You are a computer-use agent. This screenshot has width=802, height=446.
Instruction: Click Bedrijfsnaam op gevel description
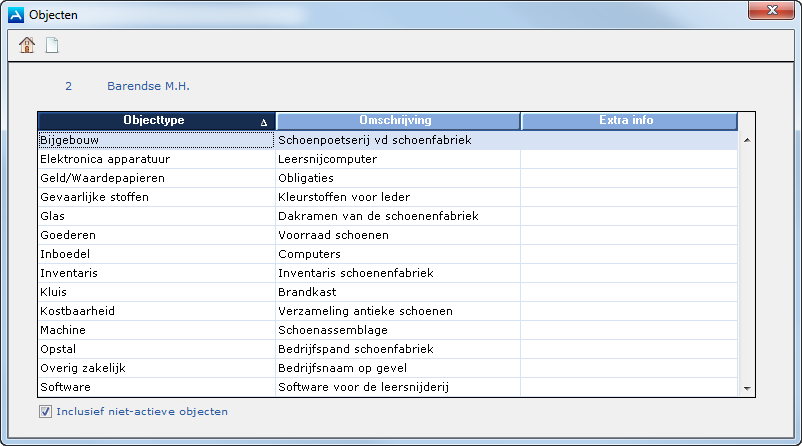343,368
